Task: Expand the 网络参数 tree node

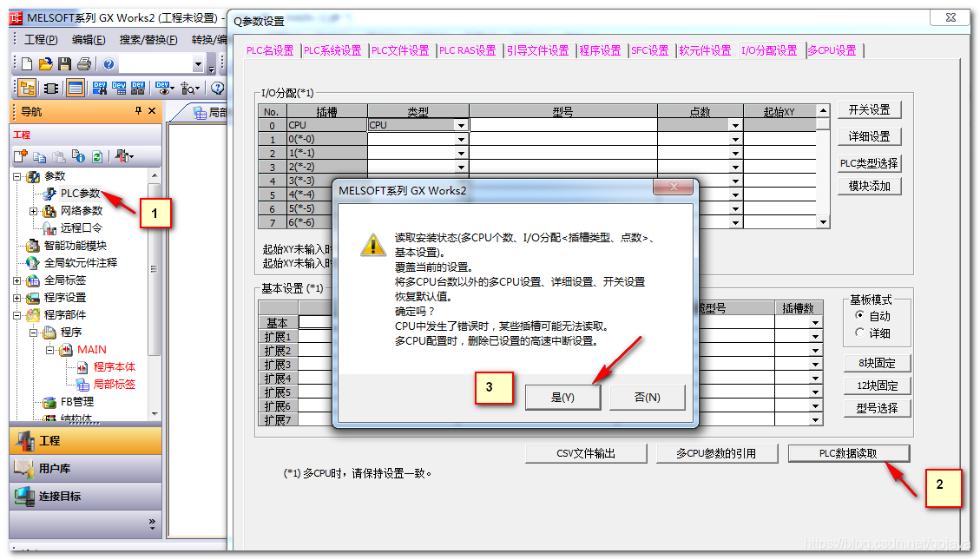Action: pos(34,211)
